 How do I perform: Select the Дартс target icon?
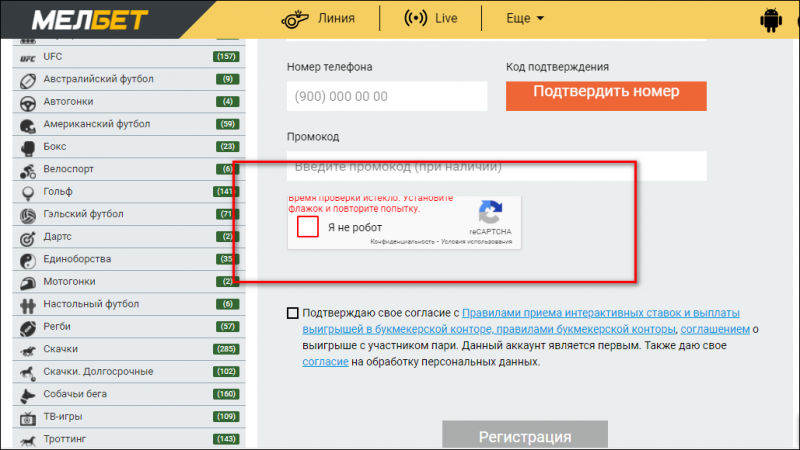[28, 238]
